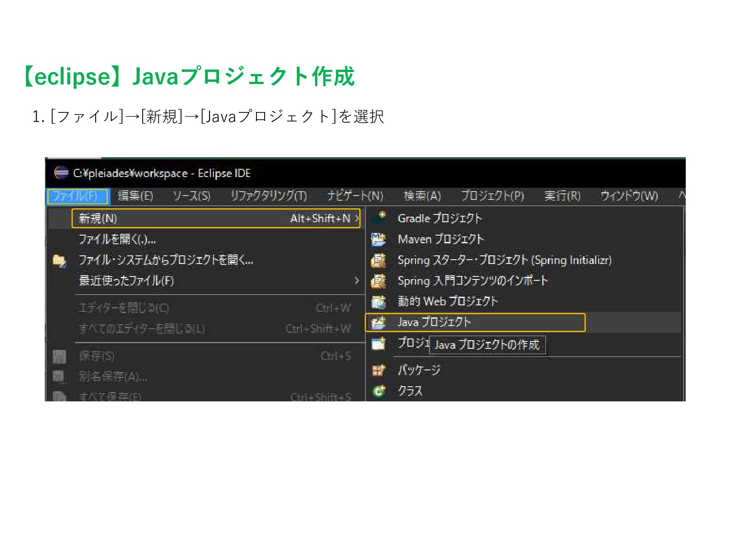
Task: Choose ファイル・システムからプロジェクトを開く
Action: (166, 260)
